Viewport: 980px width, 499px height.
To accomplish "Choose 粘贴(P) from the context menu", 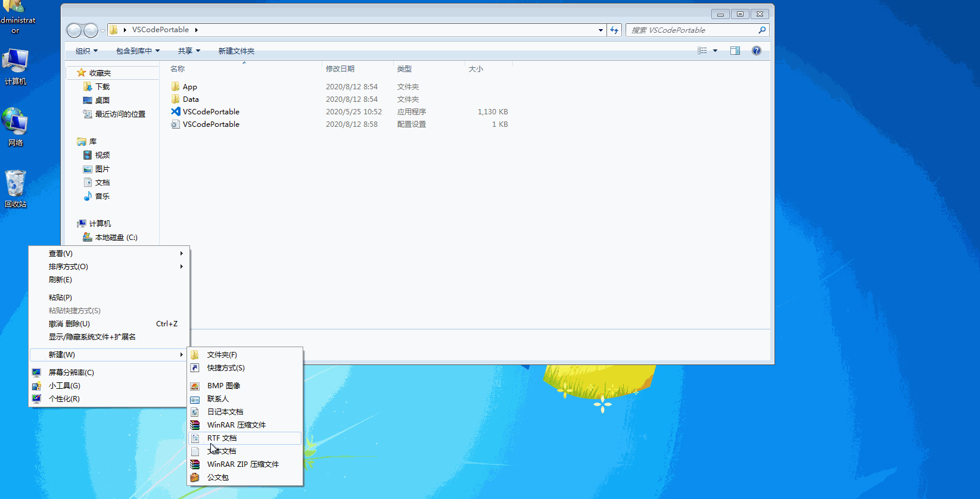I will point(109,298).
